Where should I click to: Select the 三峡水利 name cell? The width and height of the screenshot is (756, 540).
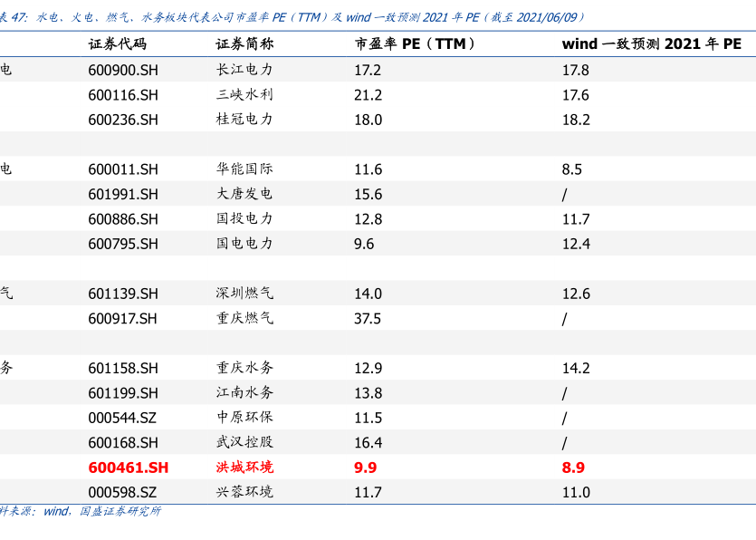click(244, 95)
